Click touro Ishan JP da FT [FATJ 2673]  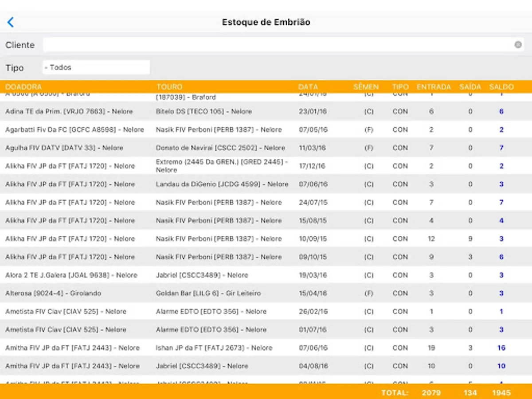coord(214,348)
